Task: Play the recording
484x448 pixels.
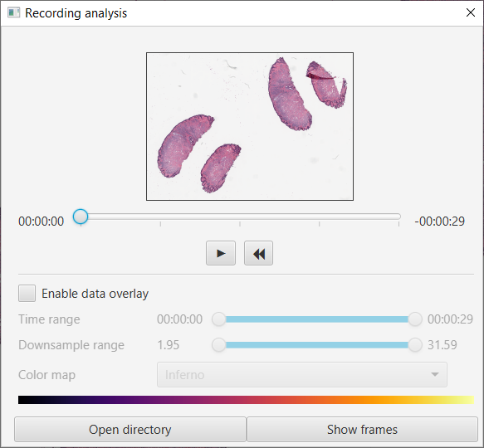Action: (221, 253)
